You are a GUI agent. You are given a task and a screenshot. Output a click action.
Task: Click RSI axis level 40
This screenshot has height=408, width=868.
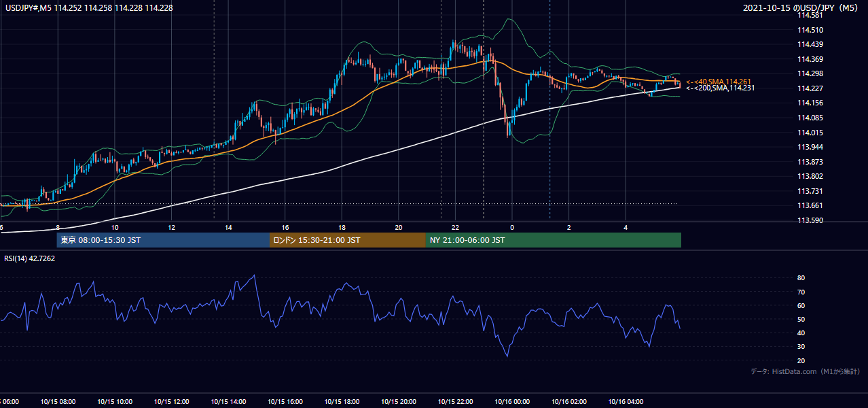(801, 333)
